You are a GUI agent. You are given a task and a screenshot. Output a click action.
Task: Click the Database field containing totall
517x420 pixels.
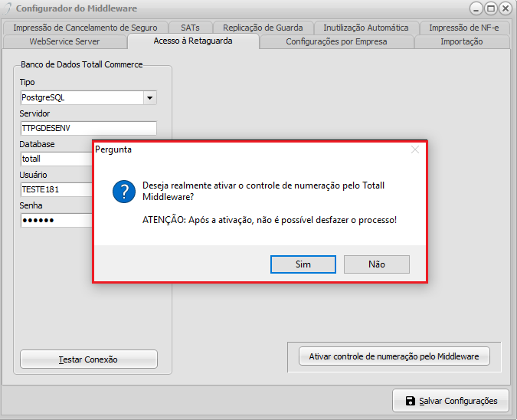[x=56, y=159]
